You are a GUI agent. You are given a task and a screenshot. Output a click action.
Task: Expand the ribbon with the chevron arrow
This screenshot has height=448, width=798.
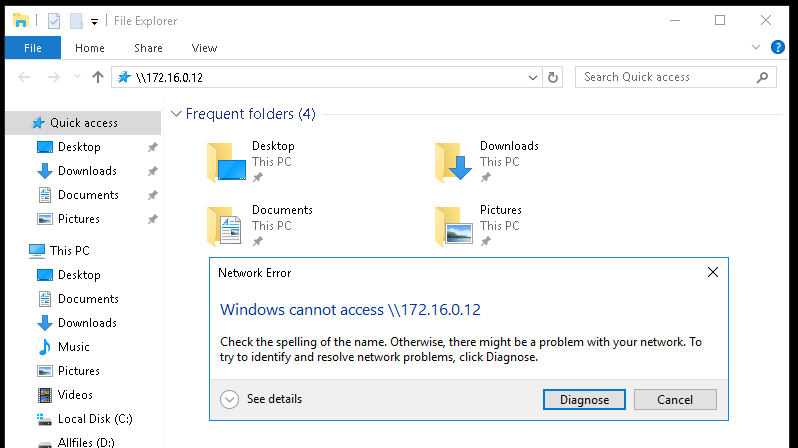click(756, 47)
